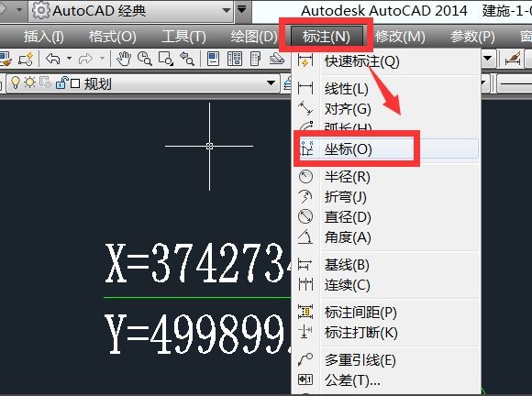Open the 插入(I) menu
The width and height of the screenshot is (532, 396).
coord(44,37)
